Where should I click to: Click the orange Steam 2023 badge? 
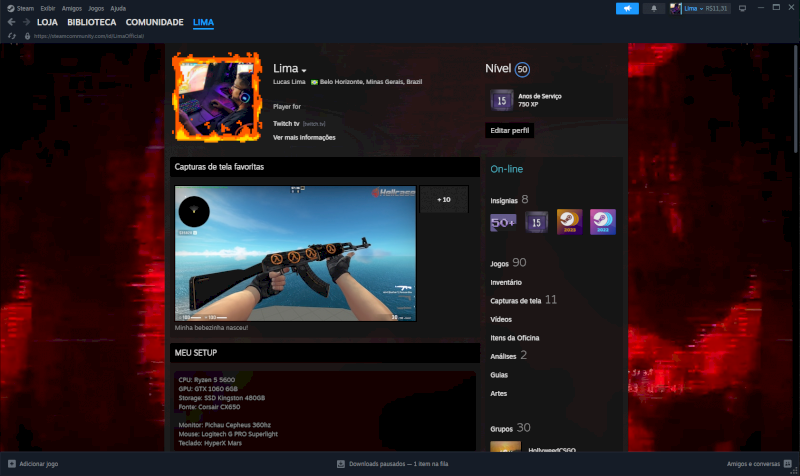pyautogui.click(x=569, y=222)
